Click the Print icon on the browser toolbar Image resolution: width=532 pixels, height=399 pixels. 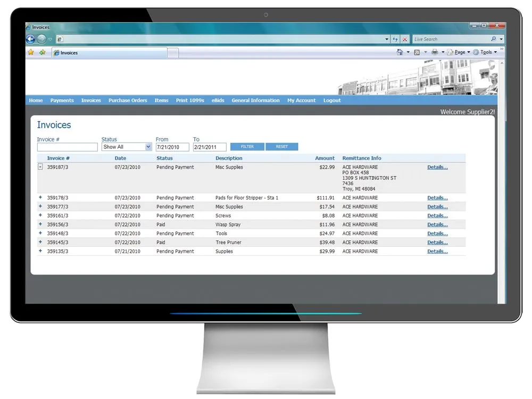tap(435, 52)
